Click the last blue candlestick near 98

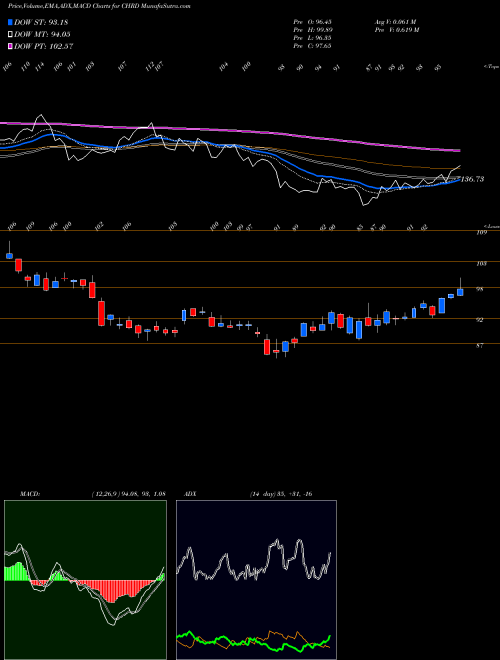(x=460, y=292)
